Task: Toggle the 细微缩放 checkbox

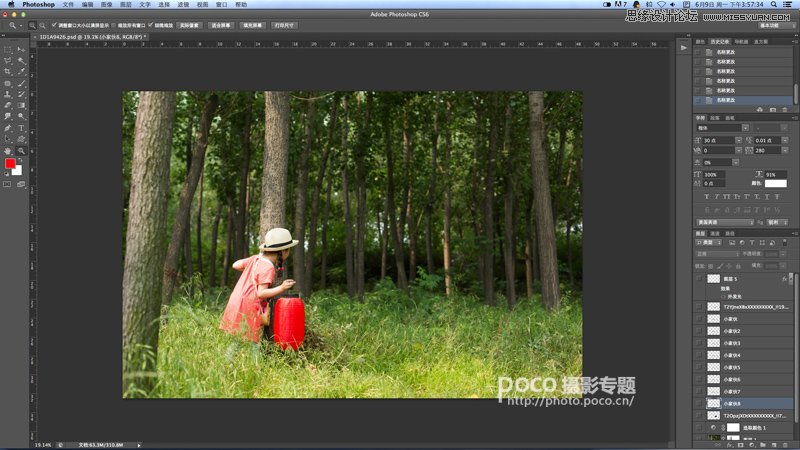Action: (150, 24)
